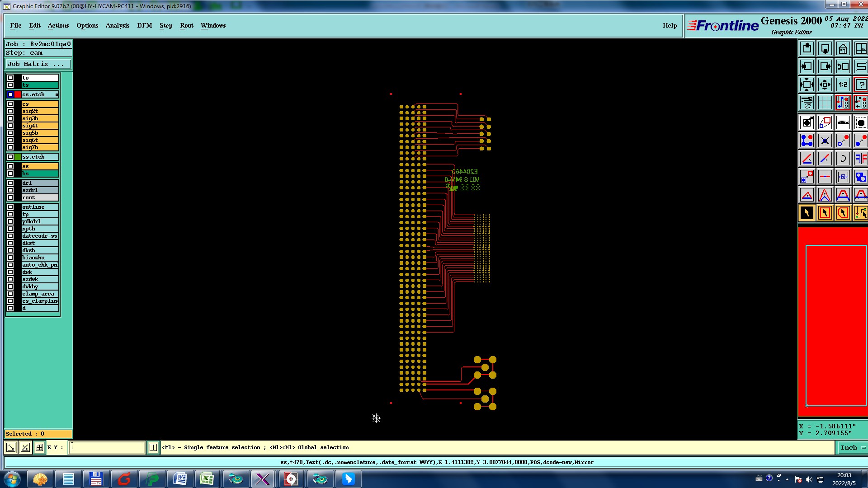Viewport: 868px width, 488px height.
Task: Open the Job Matrix selector
Action: click(38, 64)
